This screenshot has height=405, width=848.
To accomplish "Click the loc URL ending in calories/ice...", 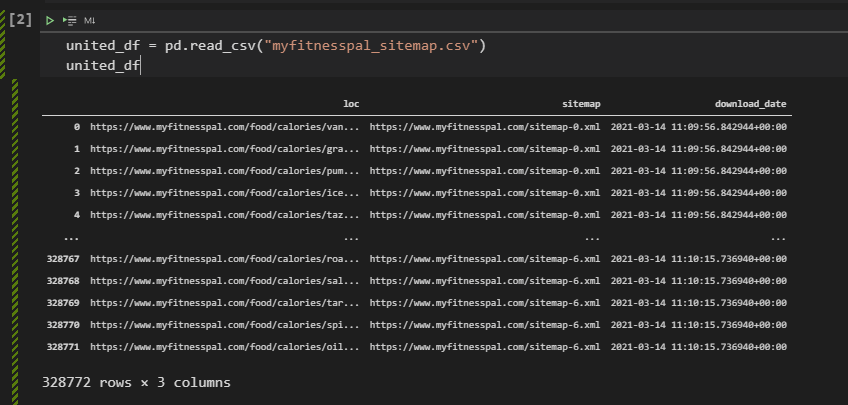I will (224, 193).
